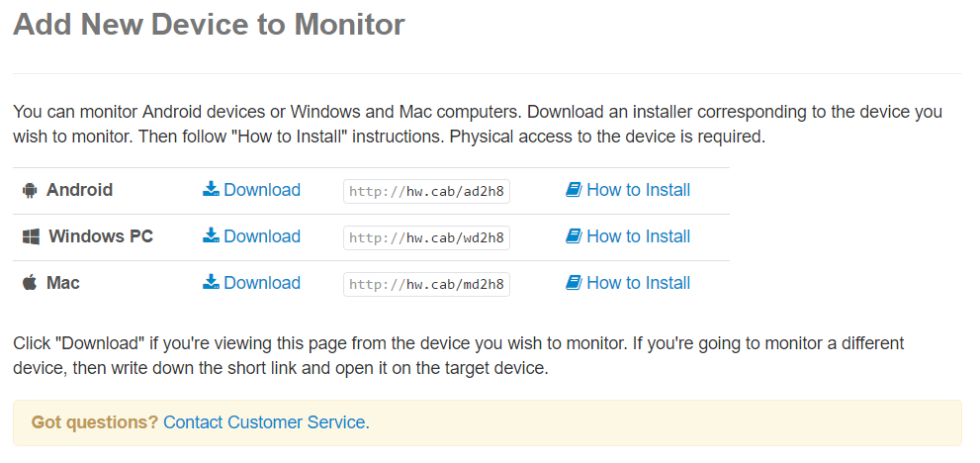Download the Windows PC installer

[x=252, y=235]
